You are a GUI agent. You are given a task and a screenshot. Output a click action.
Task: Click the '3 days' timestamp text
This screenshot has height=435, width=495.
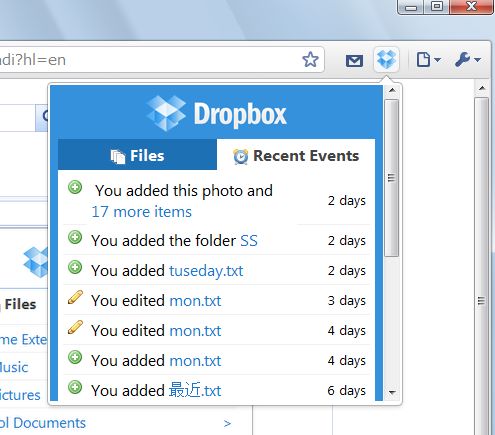[347, 300]
